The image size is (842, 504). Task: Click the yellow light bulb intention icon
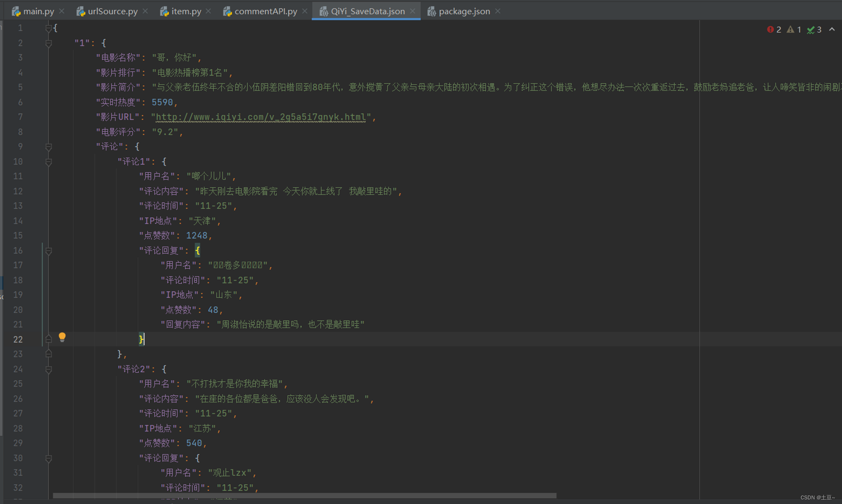pyautogui.click(x=62, y=337)
